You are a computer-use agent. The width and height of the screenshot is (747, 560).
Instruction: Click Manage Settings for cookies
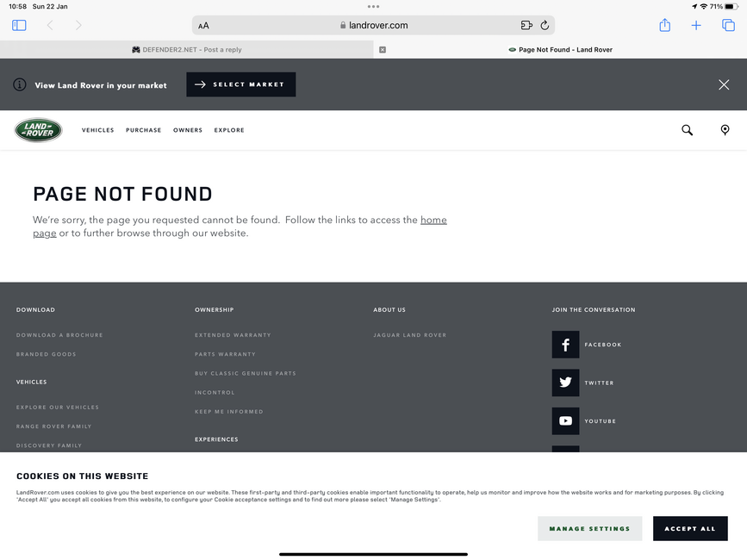tap(590, 529)
